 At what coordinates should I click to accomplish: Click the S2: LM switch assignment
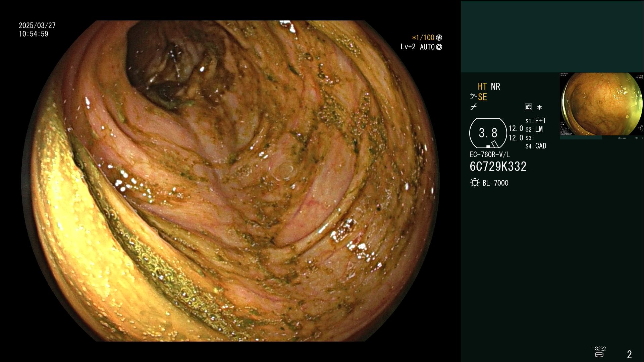[534, 129]
